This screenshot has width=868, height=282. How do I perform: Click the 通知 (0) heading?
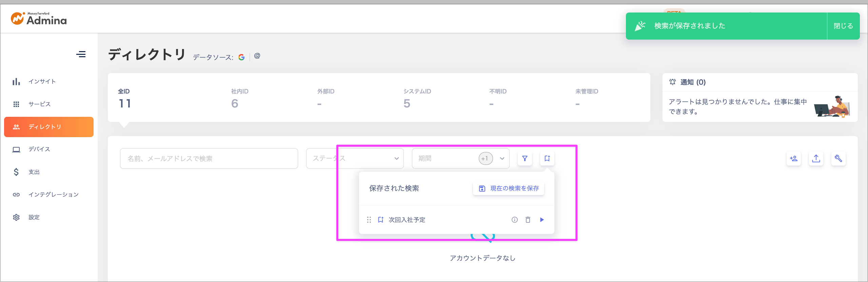click(x=693, y=82)
